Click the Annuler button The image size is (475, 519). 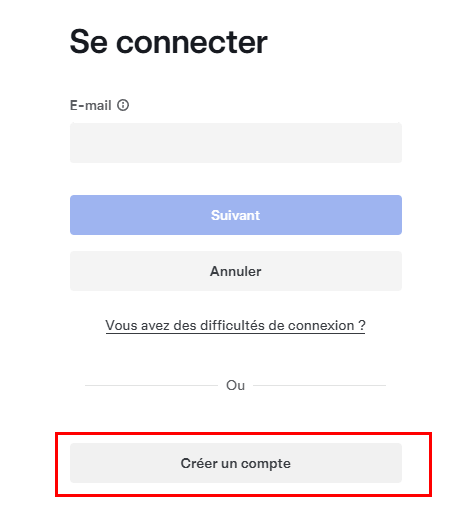[x=236, y=271]
